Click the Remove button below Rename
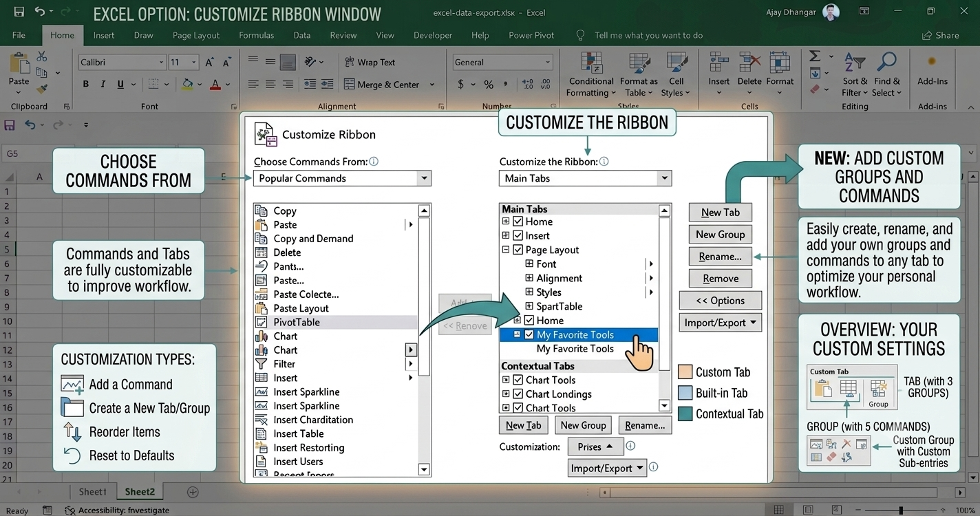The height and width of the screenshot is (516, 980). pyautogui.click(x=721, y=279)
